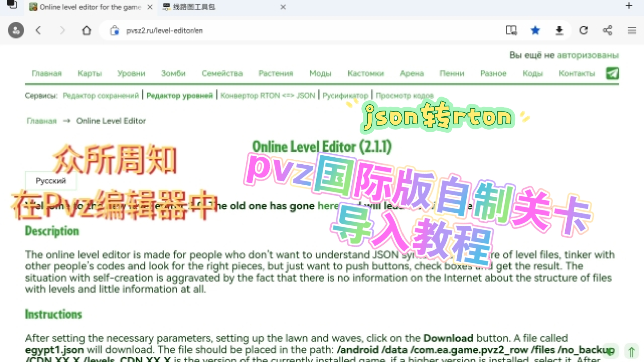Click the reader mode icon
Screen dimensions: 644x362
pyautogui.click(x=511, y=31)
